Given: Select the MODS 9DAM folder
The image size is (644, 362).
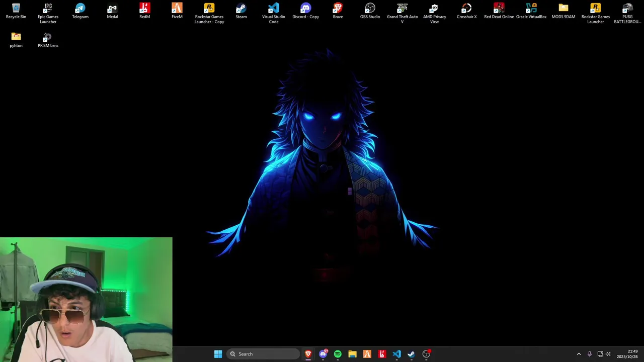Looking at the screenshot, I should click(563, 11).
